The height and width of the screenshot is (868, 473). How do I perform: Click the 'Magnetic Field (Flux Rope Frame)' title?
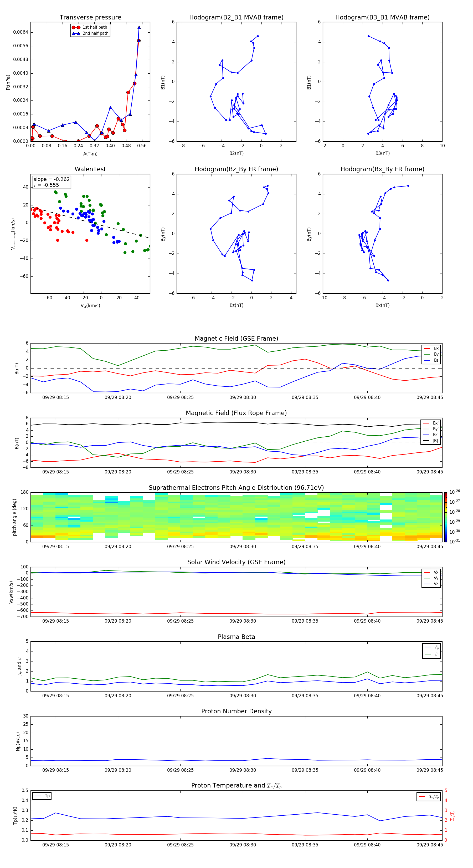coord(236,413)
